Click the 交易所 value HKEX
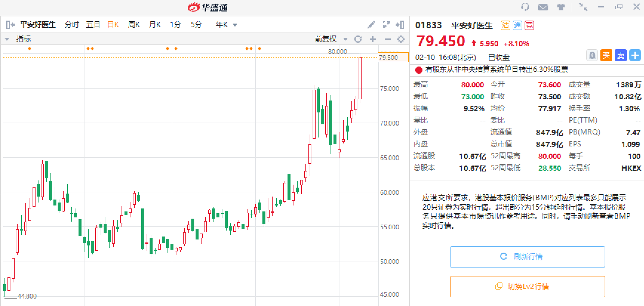 tap(631, 168)
